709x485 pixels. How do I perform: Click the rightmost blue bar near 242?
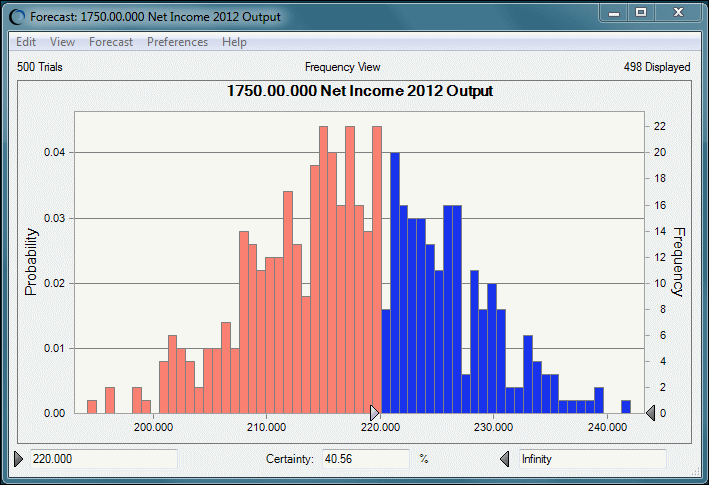626,407
